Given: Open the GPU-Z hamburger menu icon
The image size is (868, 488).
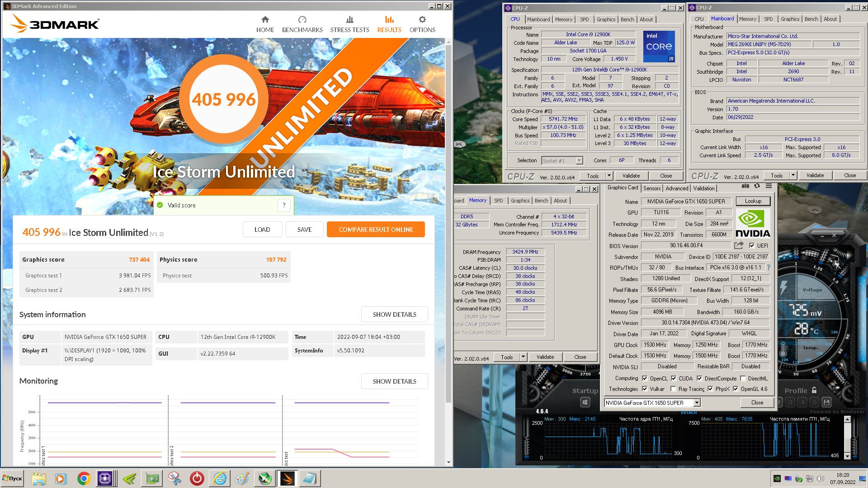Looking at the screenshot, I should [x=769, y=186].
